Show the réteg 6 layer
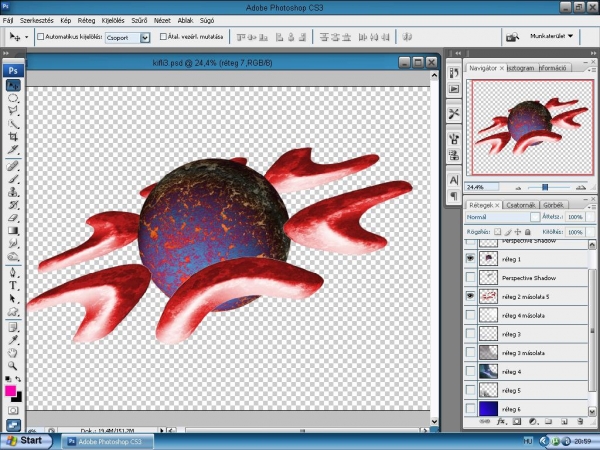600x450 pixels. pyautogui.click(x=470, y=409)
